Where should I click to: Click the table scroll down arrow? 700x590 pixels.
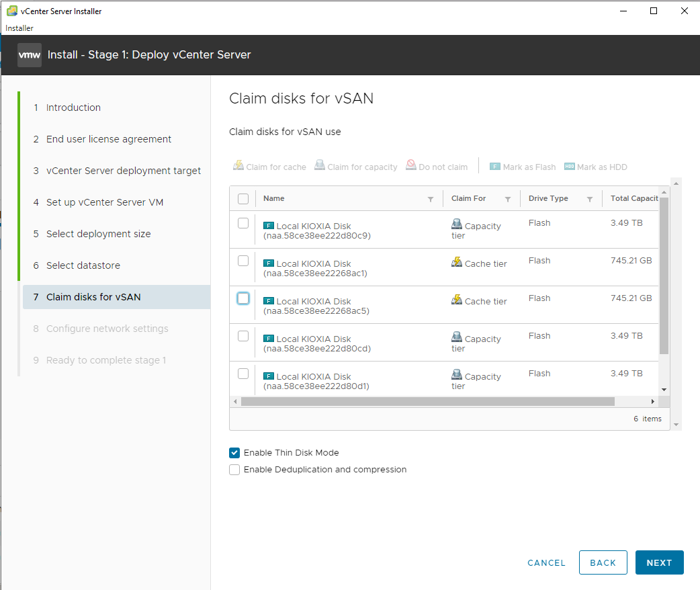(664, 390)
